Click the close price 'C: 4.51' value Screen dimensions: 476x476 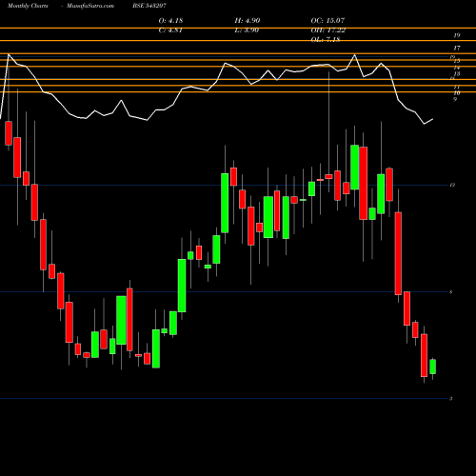pos(170,30)
